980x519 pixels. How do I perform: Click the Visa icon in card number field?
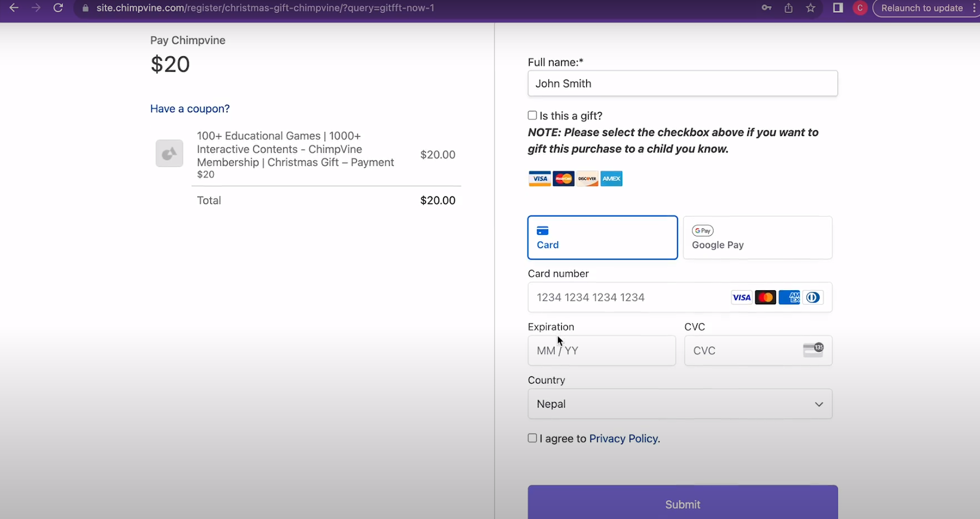(742, 297)
